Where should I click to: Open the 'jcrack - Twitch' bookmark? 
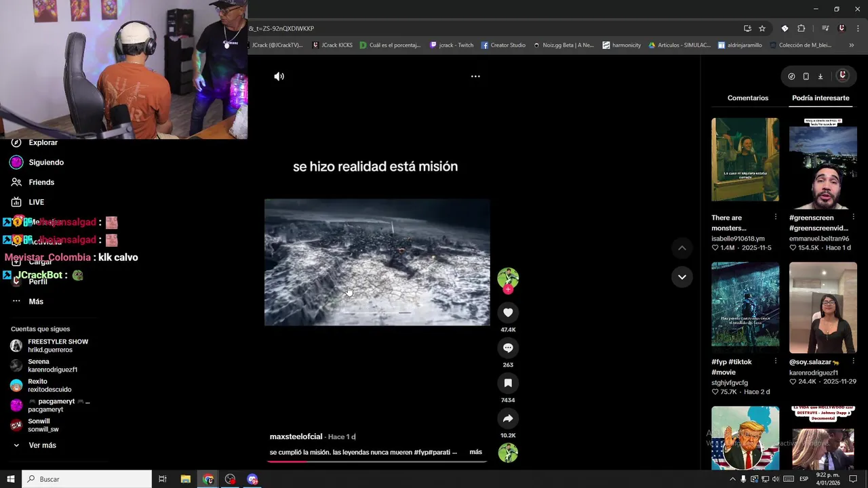pos(452,45)
